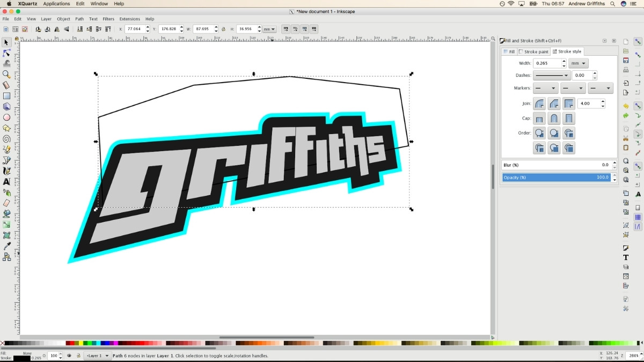
Task: Toggle visibility of Layer 1
Action: [x=70, y=356]
